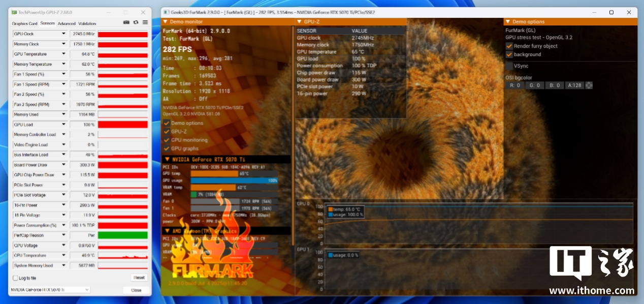Switch to the Graphics Card tab

click(x=25, y=23)
